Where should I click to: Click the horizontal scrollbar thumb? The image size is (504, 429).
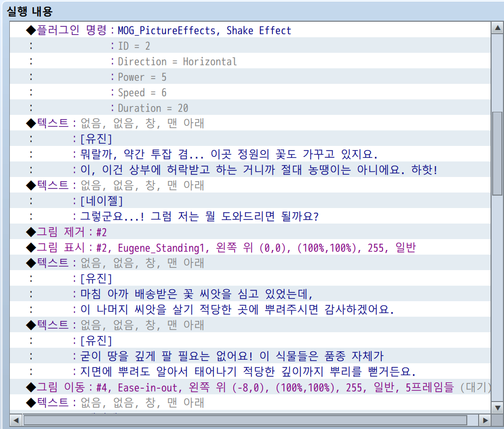(x=245, y=420)
